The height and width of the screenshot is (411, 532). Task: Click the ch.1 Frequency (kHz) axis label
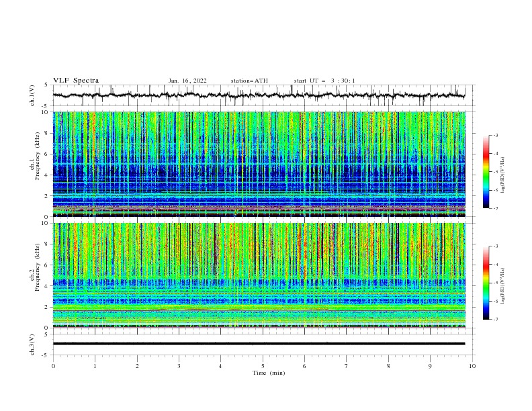point(35,156)
